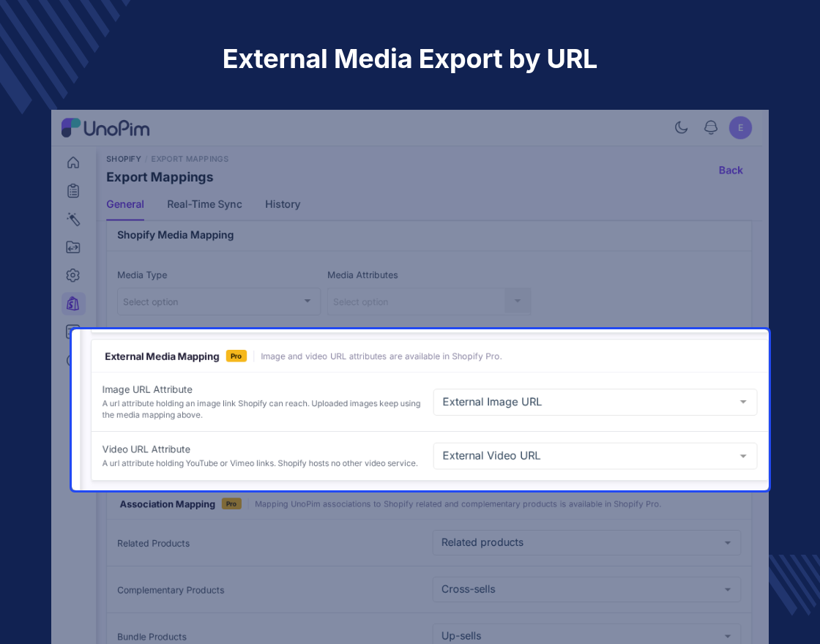This screenshot has height=644, width=820.
Task: Click Shopify Media Mapping heading
Action: [175, 235]
